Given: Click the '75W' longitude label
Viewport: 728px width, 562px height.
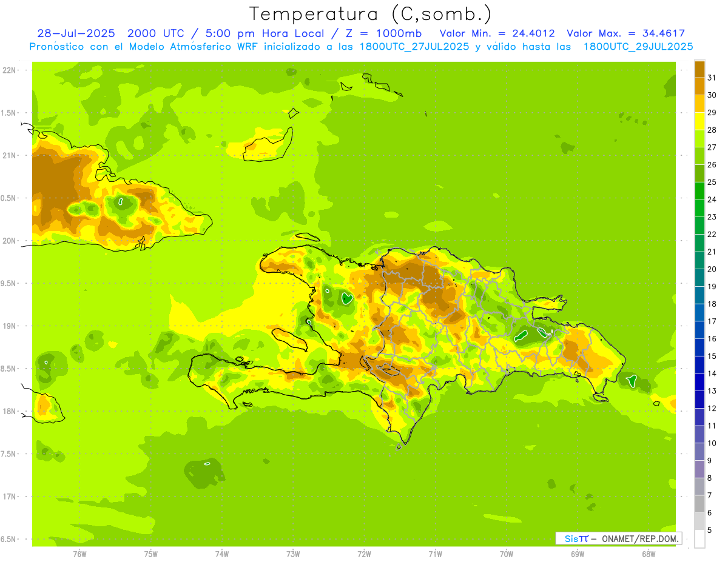Looking at the screenshot, I should coord(151,554).
